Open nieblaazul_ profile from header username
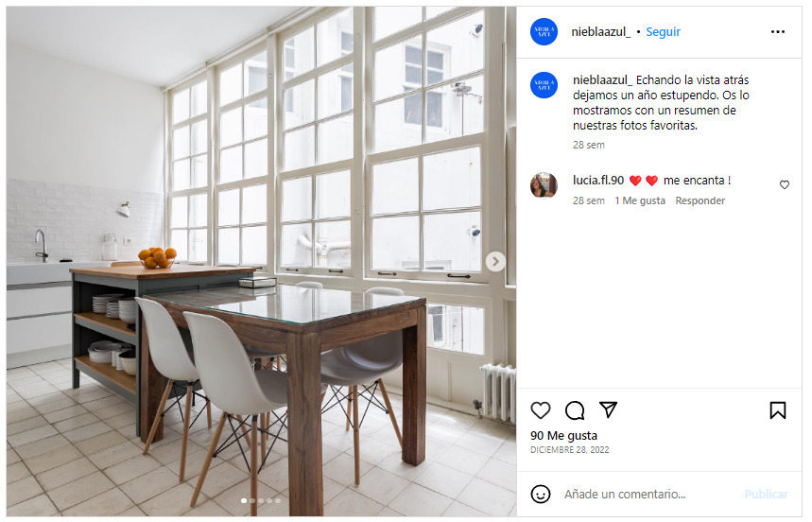 600,32
